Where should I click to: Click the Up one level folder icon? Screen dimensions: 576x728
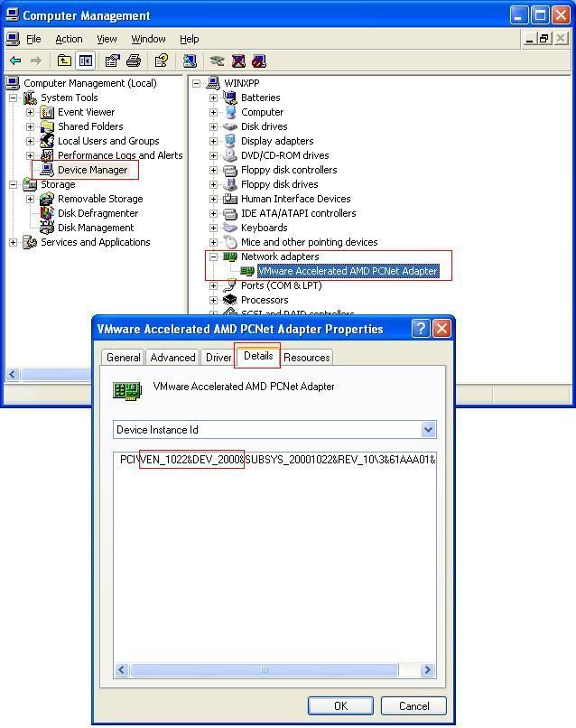point(64,61)
